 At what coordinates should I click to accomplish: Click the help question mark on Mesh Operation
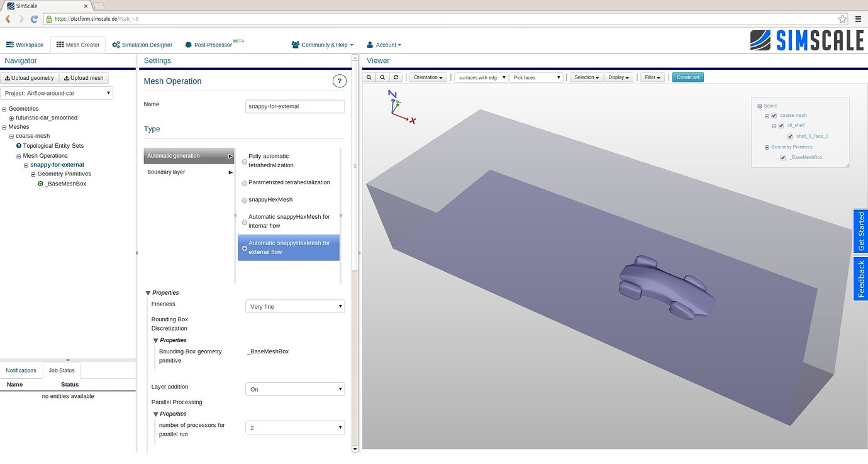[x=340, y=80]
